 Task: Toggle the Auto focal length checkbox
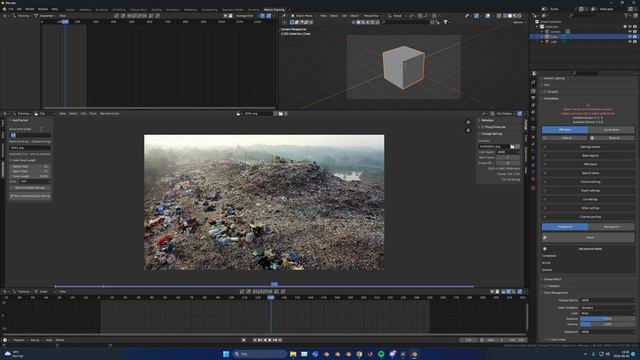tap(11, 160)
